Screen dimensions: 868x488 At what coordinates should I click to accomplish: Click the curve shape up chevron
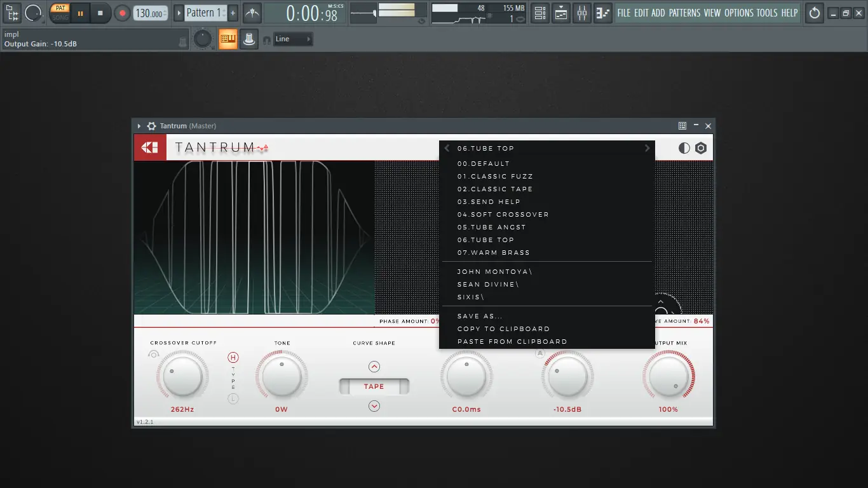(x=374, y=367)
